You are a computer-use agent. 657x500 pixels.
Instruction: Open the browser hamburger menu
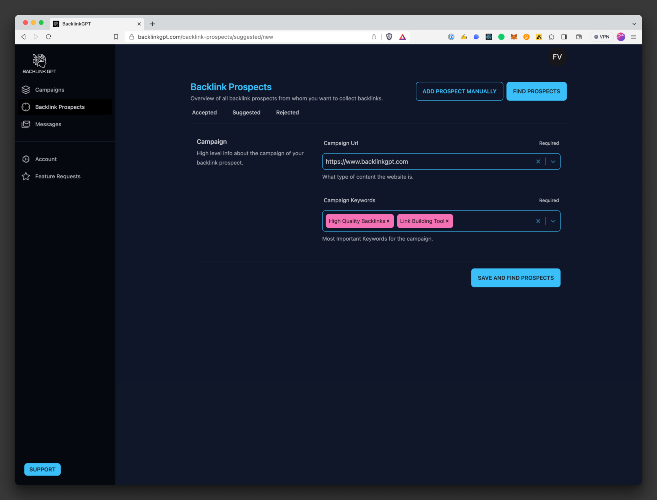[634, 37]
